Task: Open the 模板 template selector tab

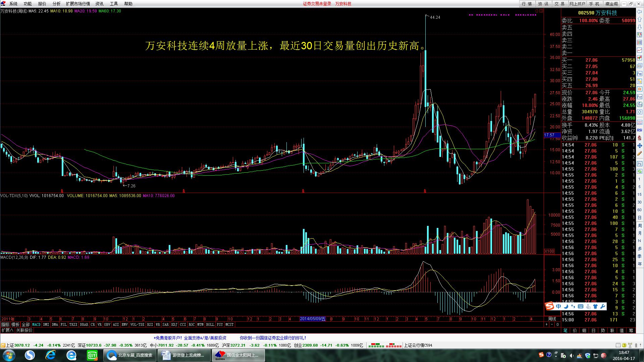Action: (x=15, y=324)
